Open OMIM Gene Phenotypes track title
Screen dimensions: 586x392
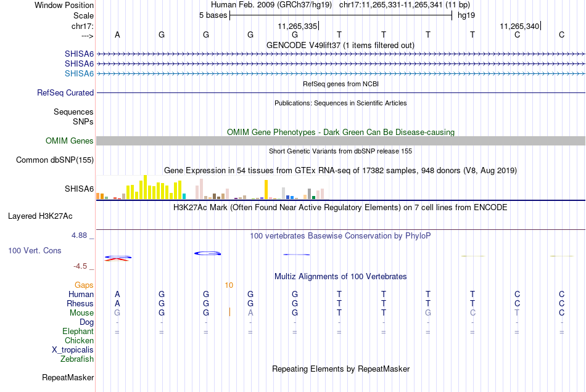[x=340, y=132]
